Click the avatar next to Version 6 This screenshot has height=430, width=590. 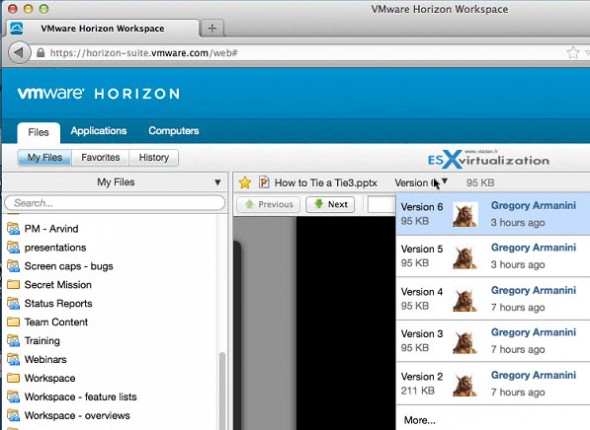pos(465,214)
